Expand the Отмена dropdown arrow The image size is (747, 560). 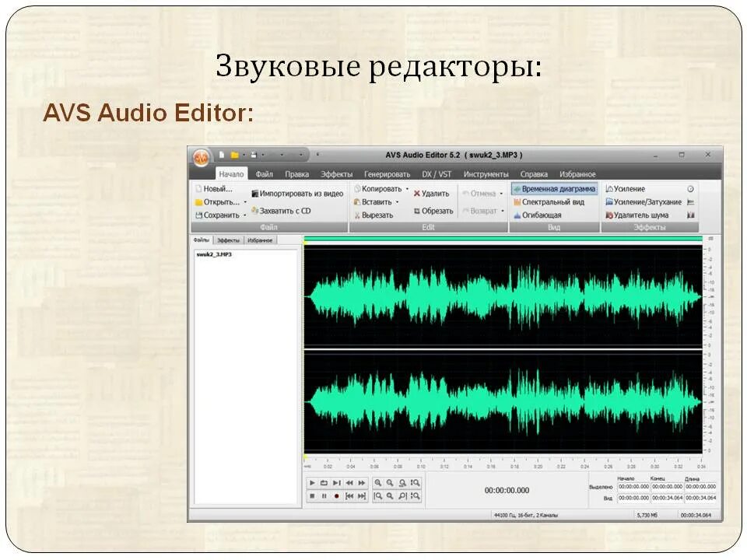[501, 194]
